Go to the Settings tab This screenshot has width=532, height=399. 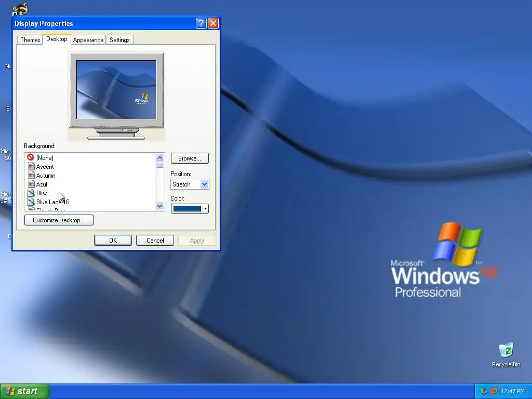click(119, 39)
